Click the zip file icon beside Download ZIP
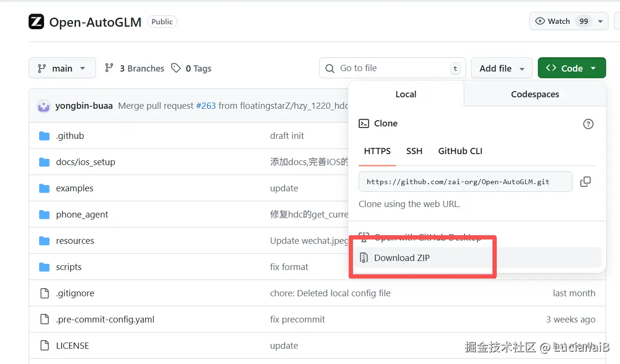The width and height of the screenshot is (620, 364). click(x=364, y=258)
